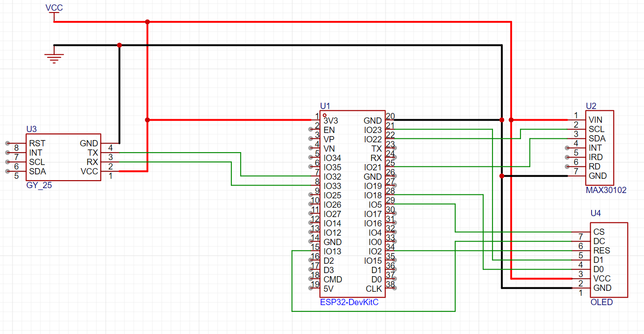Click the IO33 pin label
The image size is (644, 334).
click(332, 186)
